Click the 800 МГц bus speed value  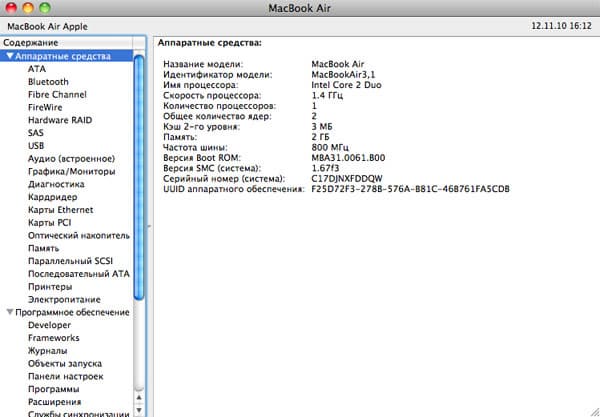tap(330, 147)
